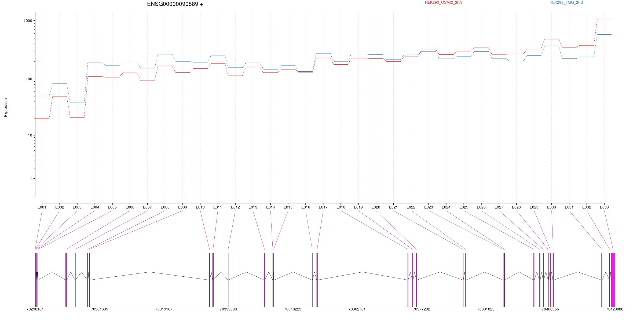Click the exon label E026

pos(481,207)
